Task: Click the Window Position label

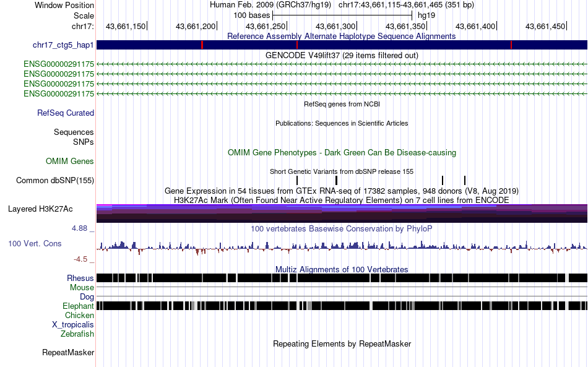Action: click(x=64, y=5)
